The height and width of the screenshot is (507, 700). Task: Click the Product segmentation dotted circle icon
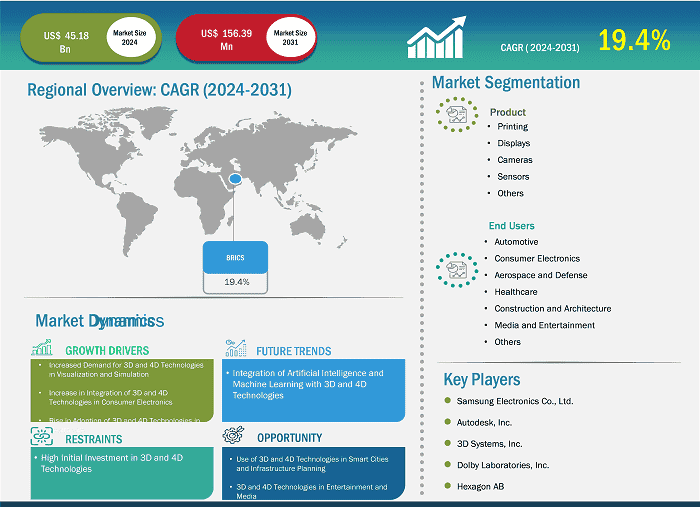coord(457,114)
